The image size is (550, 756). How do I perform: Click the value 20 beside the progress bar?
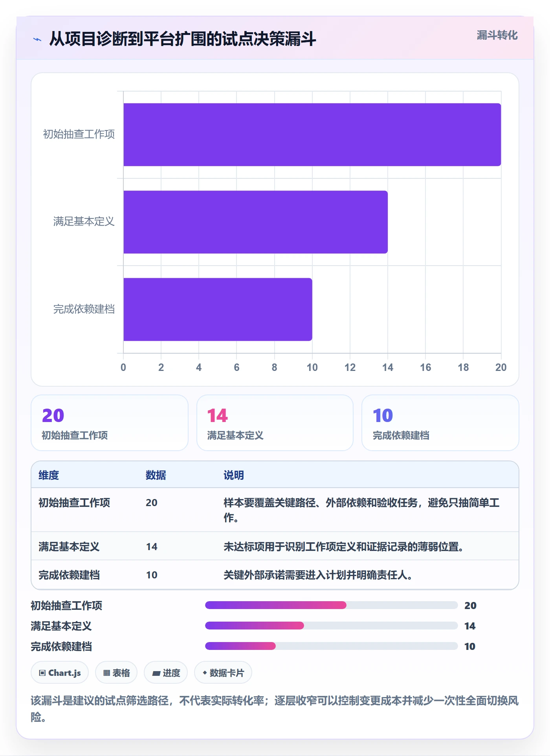coord(470,606)
